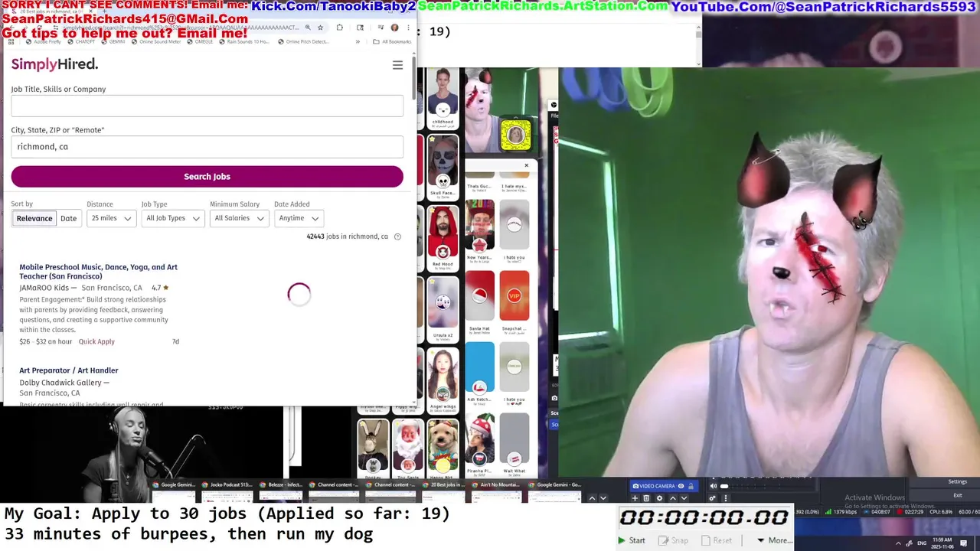Image resolution: width=980 pixels, height=551 pixels.
Task: Open the Online Sound Meter bookmark
Action: [156, 41]
